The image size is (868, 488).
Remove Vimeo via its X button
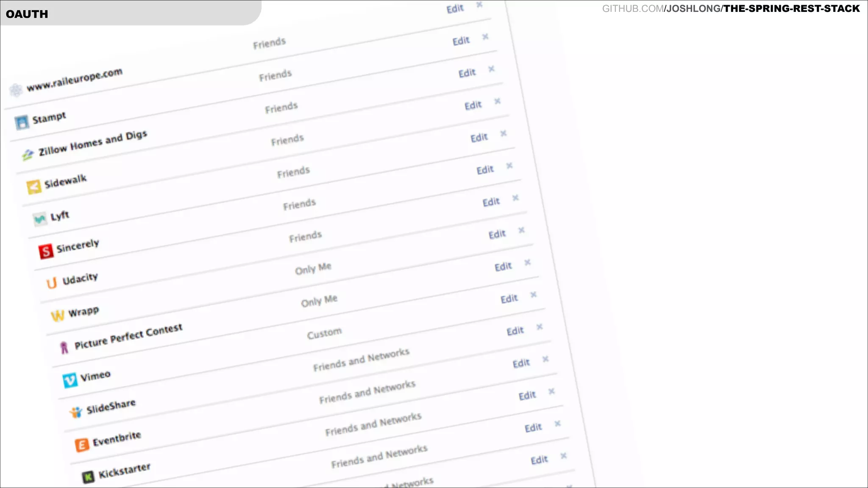tap(545, 359)
